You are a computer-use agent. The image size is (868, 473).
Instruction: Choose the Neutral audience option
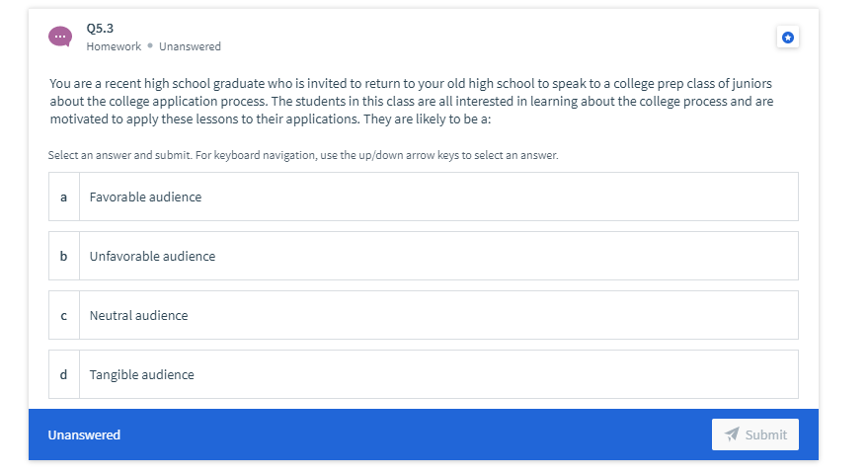coord(424,315)
